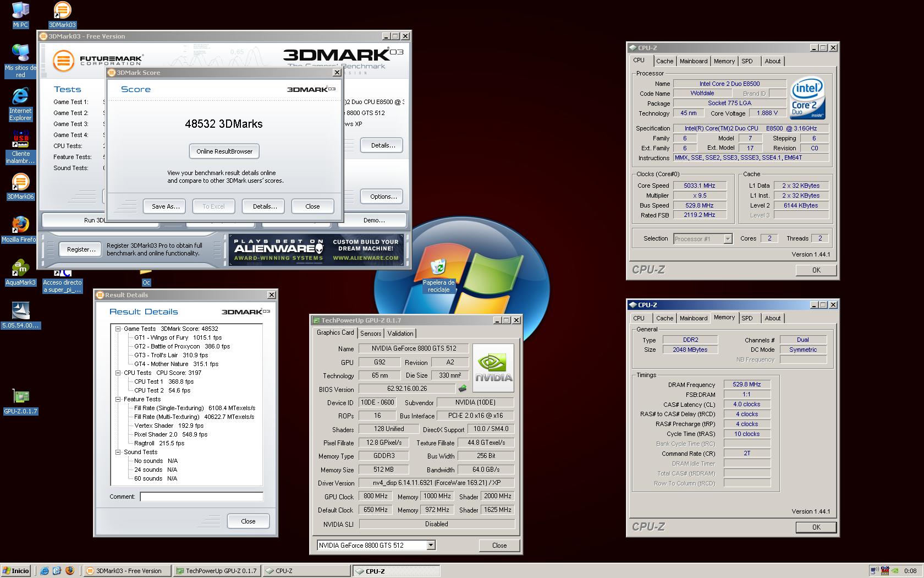This screenshot has width=924, height=578.
Task: Open the Processor #1 selection dropdown
Action: pyautogui.click(x=728, y=239)
